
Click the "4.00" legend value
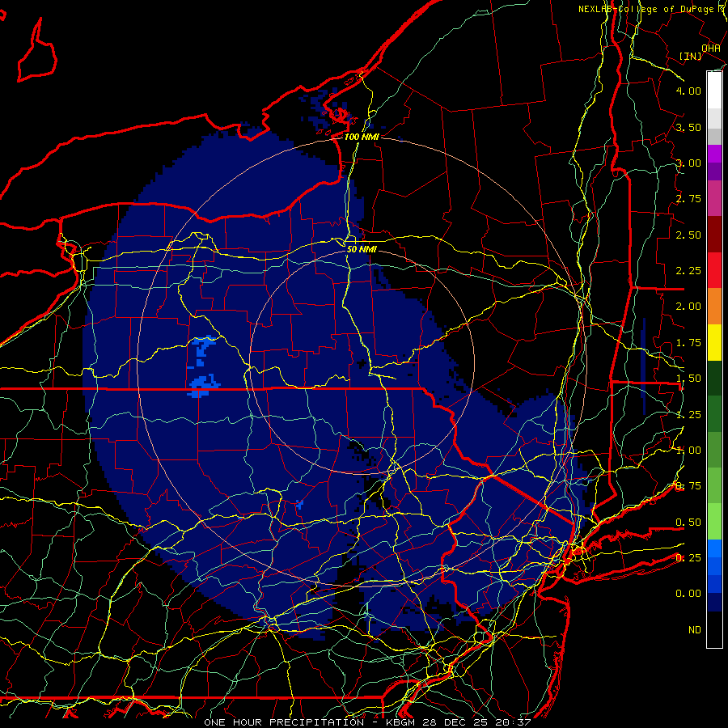[x=688, y=91]
